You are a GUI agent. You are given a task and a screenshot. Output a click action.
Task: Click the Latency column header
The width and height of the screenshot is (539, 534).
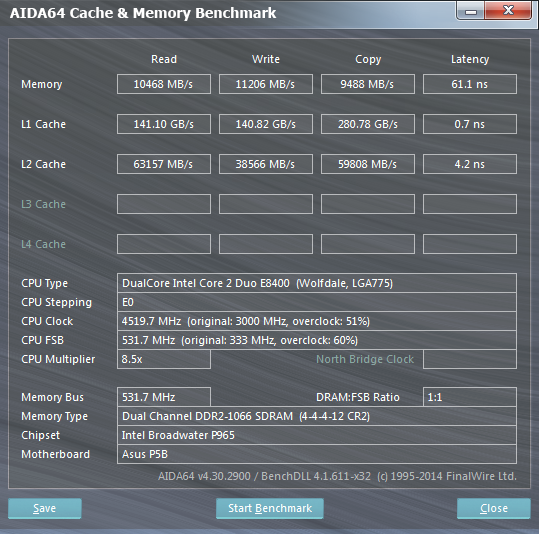(x=470, y=59)
